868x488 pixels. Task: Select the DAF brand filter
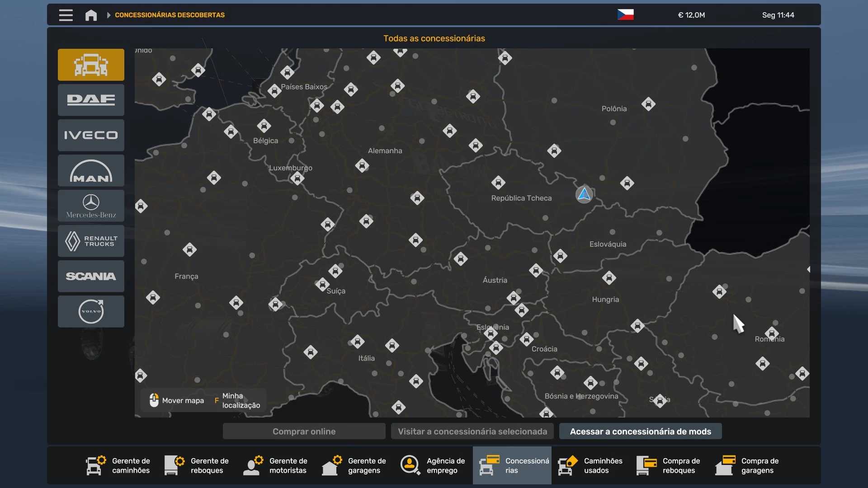pyautogui.click(x=91, y=100)
